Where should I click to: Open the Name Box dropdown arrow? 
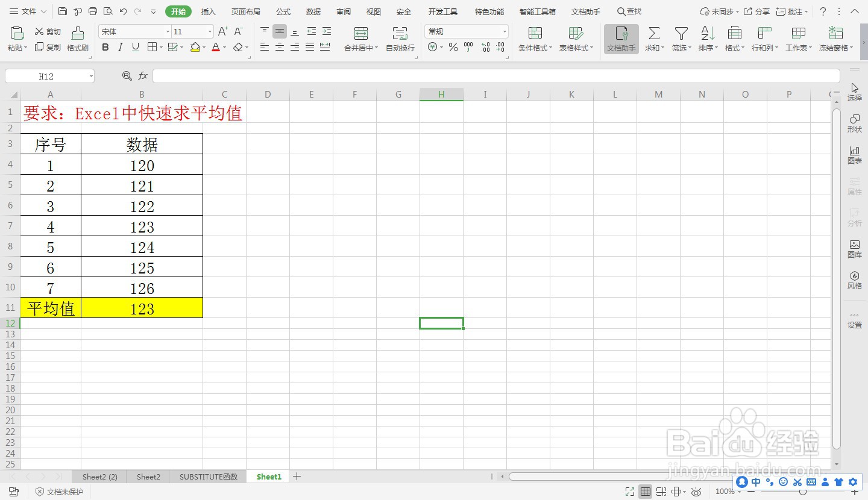click(x=91, y=77)
